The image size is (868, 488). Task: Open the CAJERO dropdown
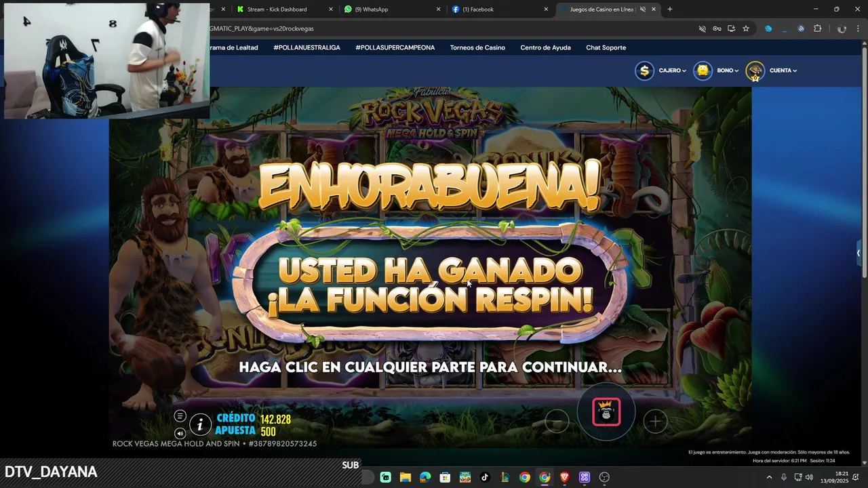point(673,70)
